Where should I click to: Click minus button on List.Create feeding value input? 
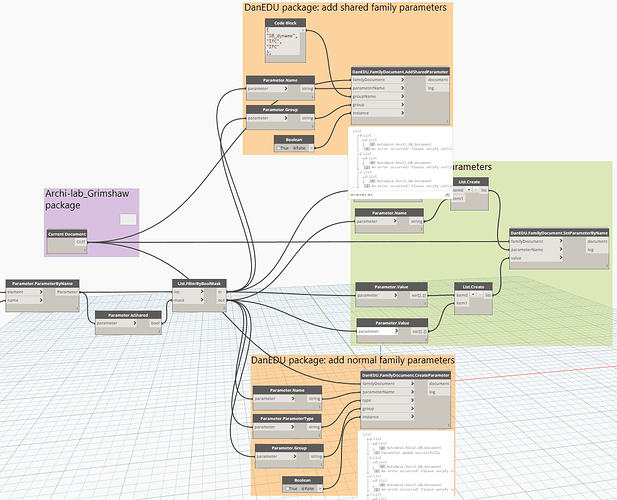click(x=480, y=295)
